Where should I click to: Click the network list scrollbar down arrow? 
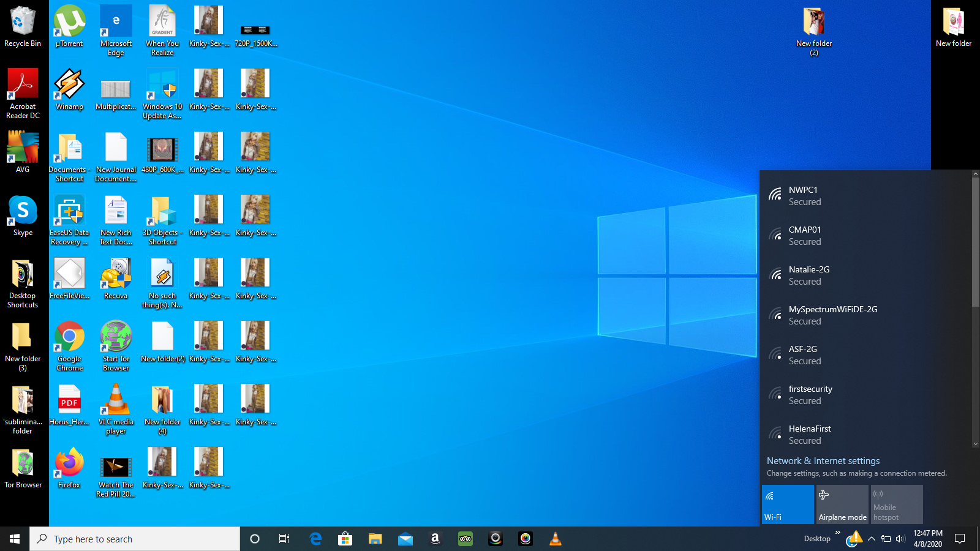pos(975,444)
